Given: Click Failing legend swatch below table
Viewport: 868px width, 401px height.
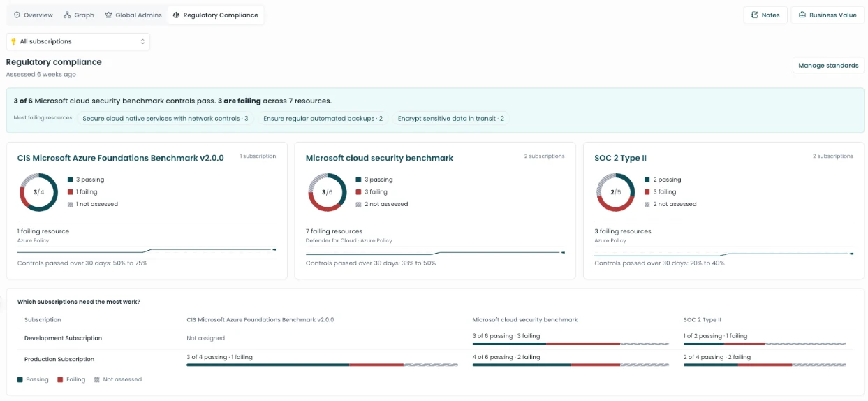Looking at the screenshot, I should (x=60, y=379).
